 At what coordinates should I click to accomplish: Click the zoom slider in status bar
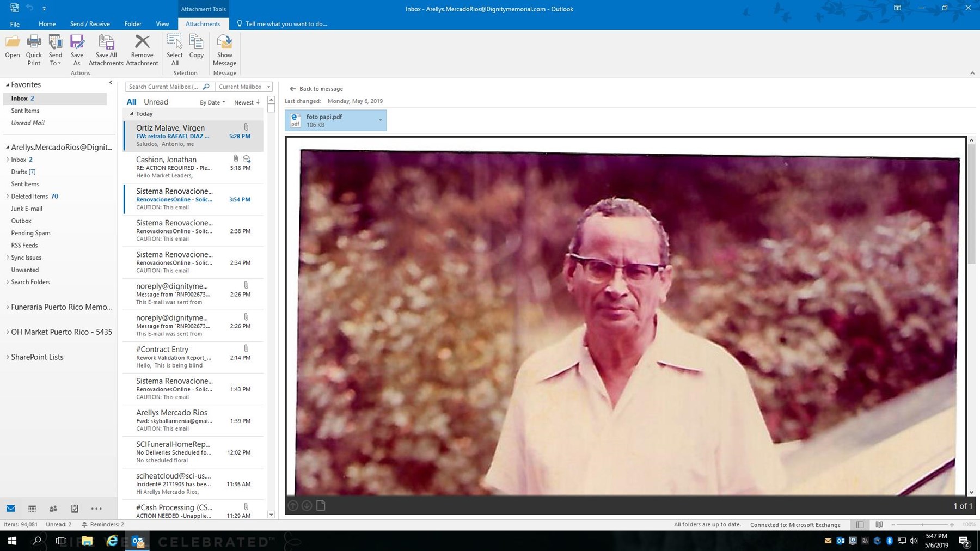click(x=922, y=525)
